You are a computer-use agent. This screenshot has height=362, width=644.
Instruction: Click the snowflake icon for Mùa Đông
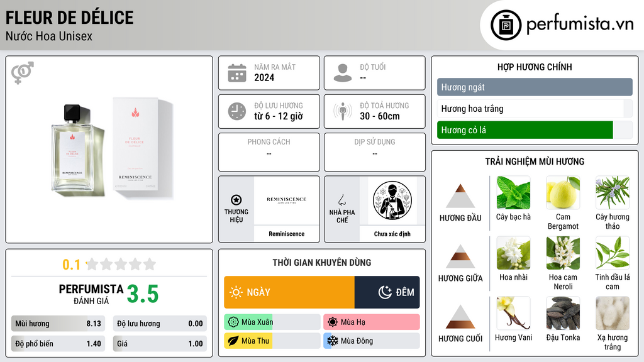pyautogui.click(x=333, y=341)
